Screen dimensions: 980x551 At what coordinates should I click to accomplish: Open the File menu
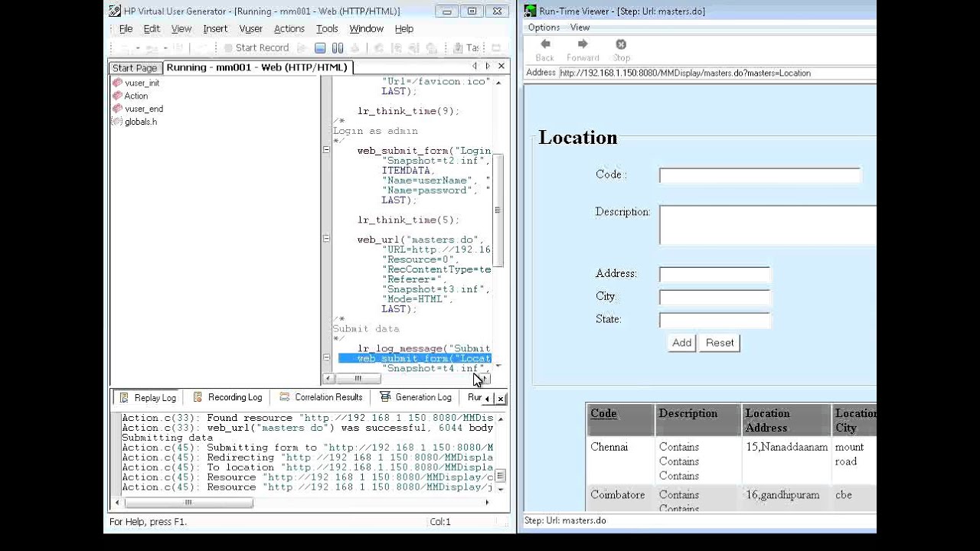coord(126,29)
